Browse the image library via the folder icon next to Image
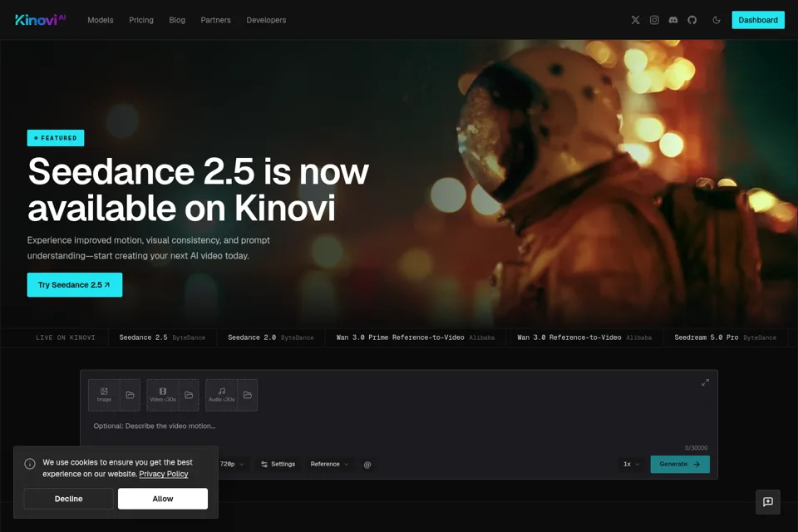Screen dimensions: 798x532 (x=130, y=395)
